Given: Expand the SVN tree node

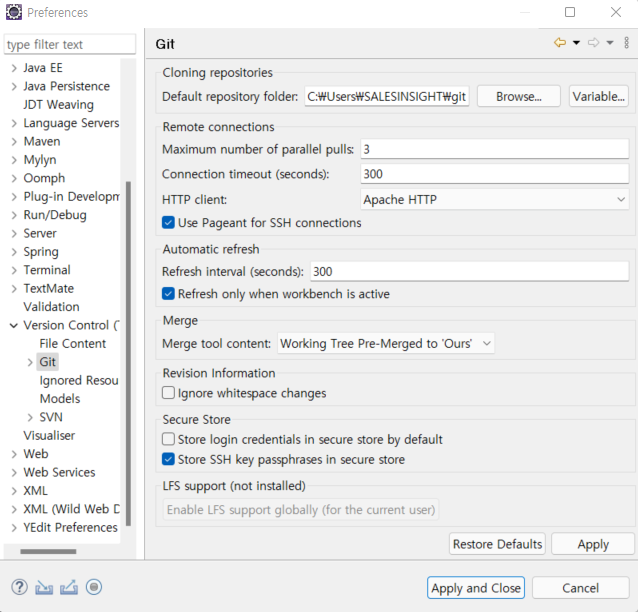Looking at the screenshot, I should coord(30,417).
